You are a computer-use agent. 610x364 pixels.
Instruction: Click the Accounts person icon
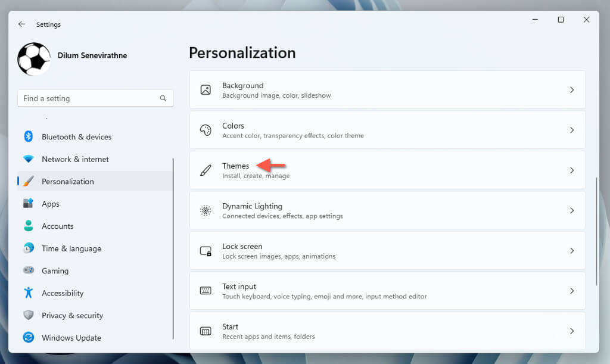pos(29,226)
